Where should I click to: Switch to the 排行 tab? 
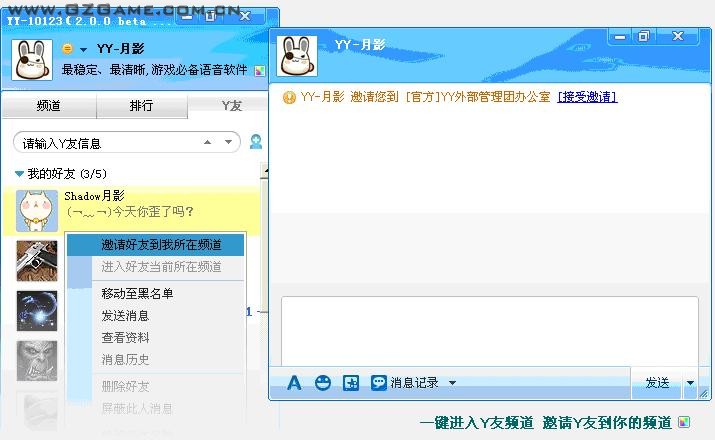point(141,106)
